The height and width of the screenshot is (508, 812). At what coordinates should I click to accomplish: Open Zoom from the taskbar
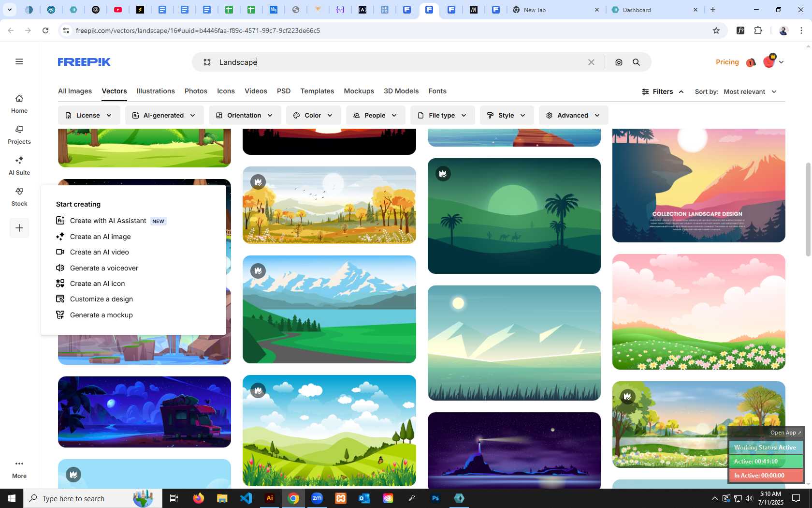pyautogui.click(x=317, y=498)
